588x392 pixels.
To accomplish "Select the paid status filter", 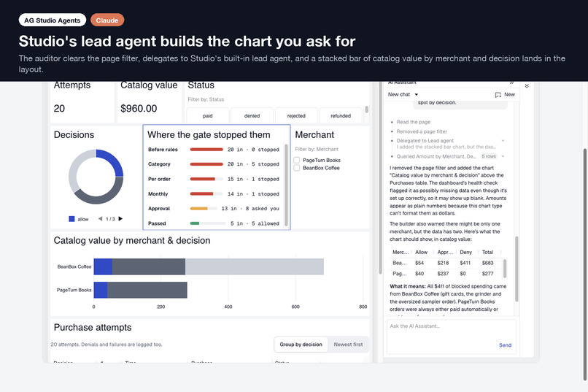I will point(207,115).
